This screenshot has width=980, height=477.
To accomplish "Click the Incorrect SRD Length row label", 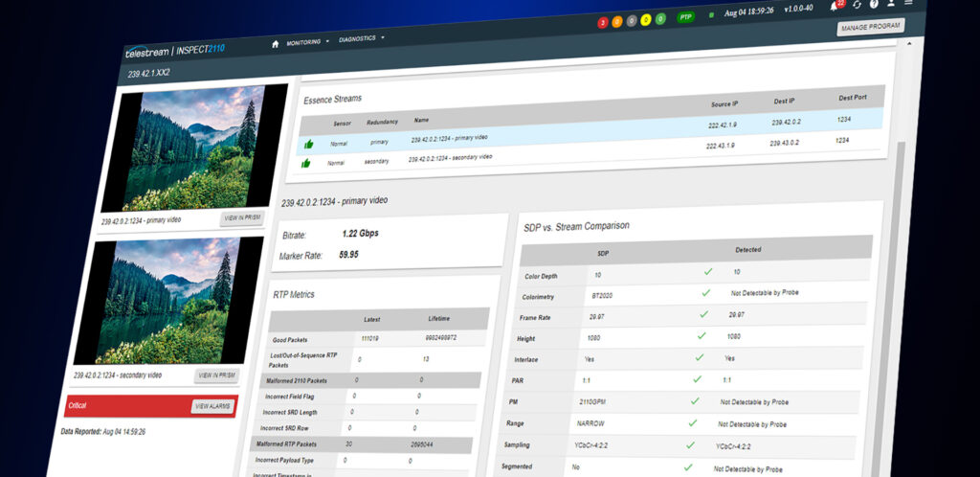I will (290, 413).
